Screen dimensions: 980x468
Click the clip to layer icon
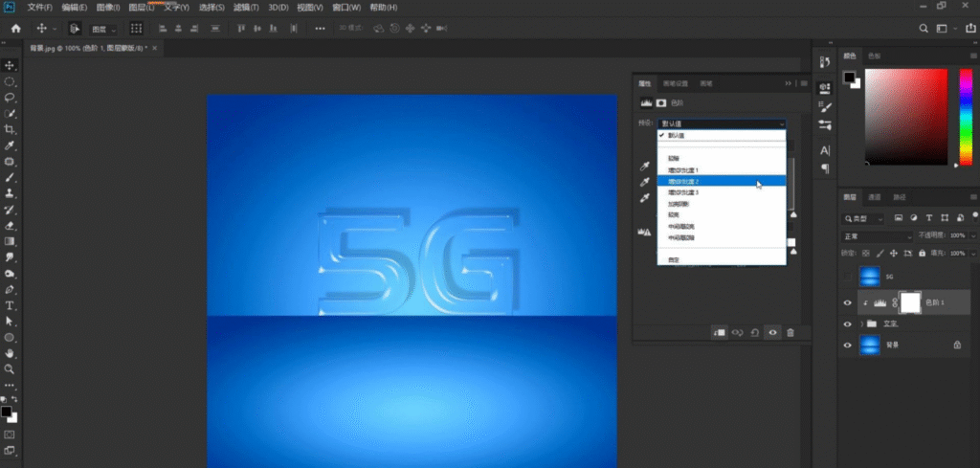click(x=720, y=332)
